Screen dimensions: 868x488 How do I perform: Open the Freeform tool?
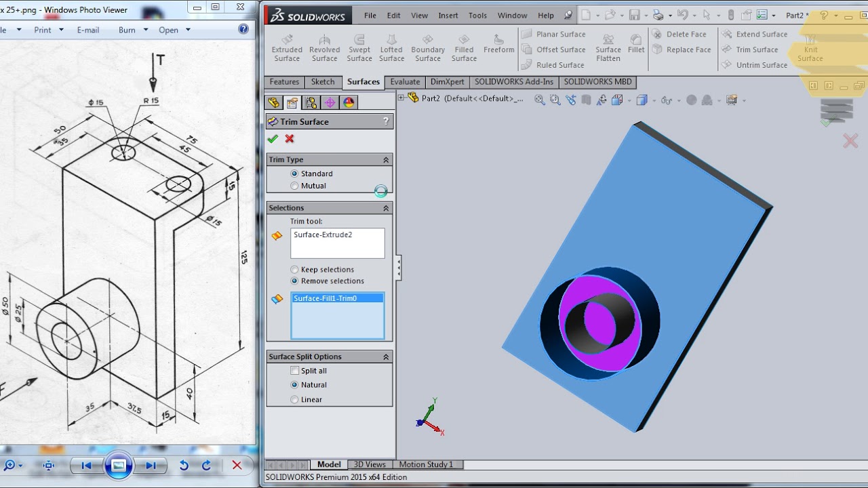499,45
